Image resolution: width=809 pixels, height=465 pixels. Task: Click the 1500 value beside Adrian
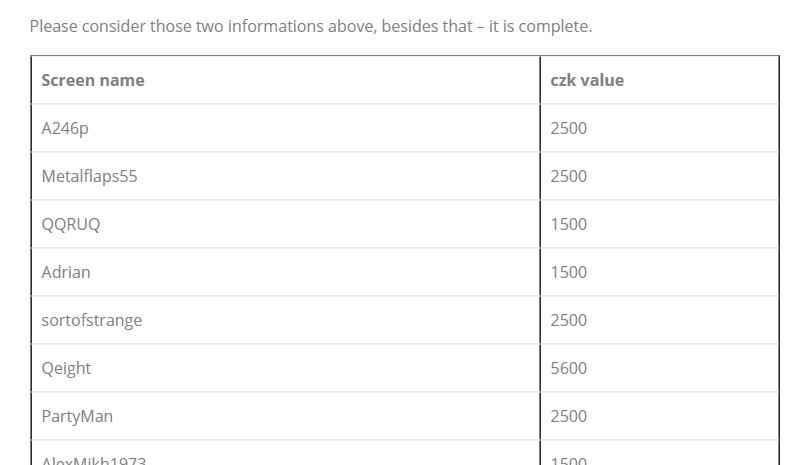coord(568,272)
